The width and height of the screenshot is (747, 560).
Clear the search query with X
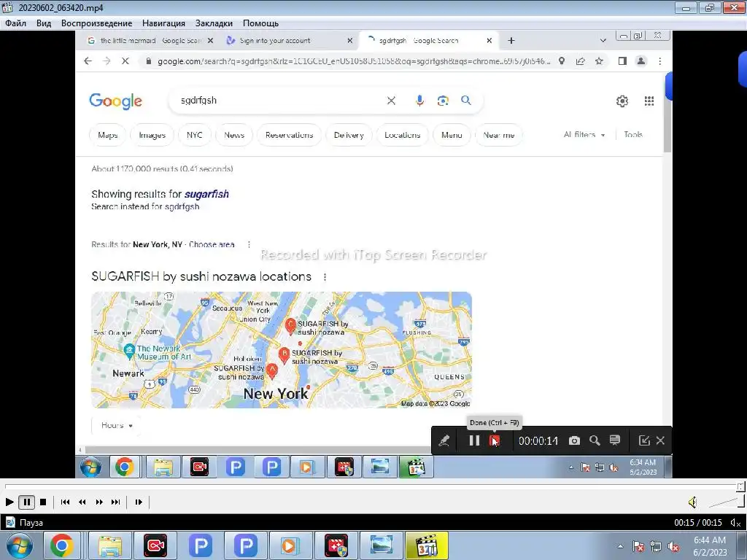391,101
